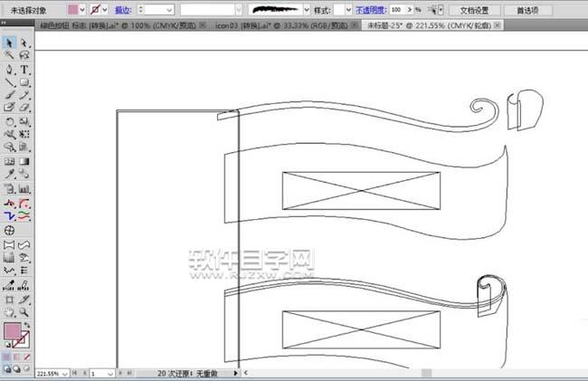
Task: Select the Type tool
Action: point(24,70)
